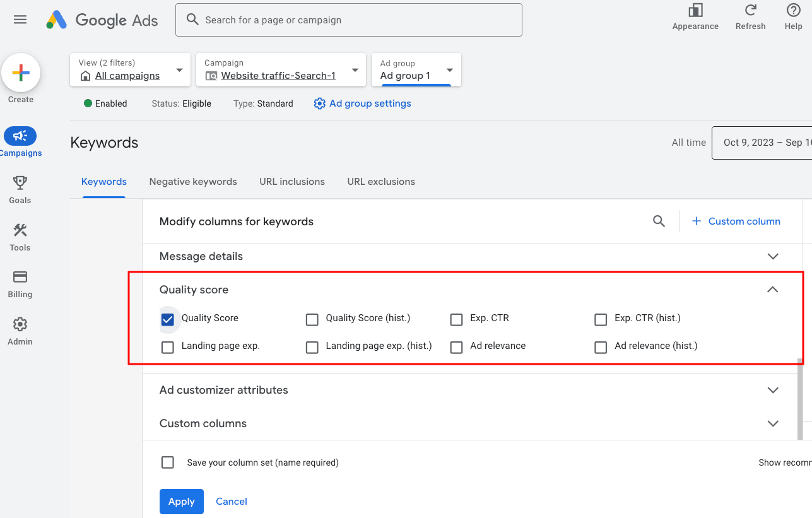Open Admin gear in sidebar

pos(20,325)
